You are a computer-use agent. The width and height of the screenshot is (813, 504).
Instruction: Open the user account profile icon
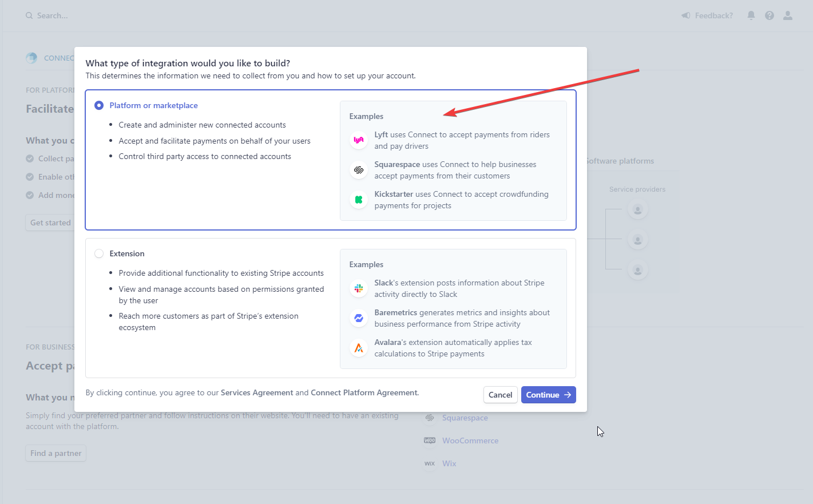pos(788,15)
